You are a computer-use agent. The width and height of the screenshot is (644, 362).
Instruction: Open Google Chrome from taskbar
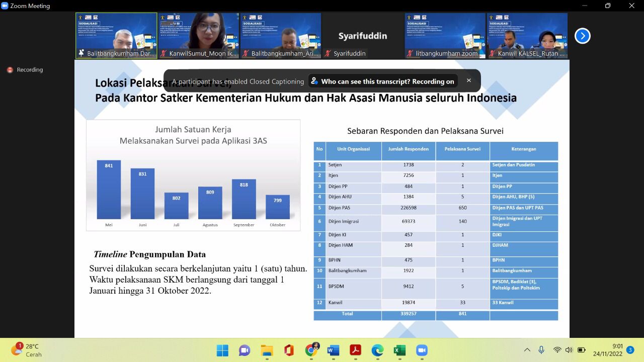(x=311, y=350)
